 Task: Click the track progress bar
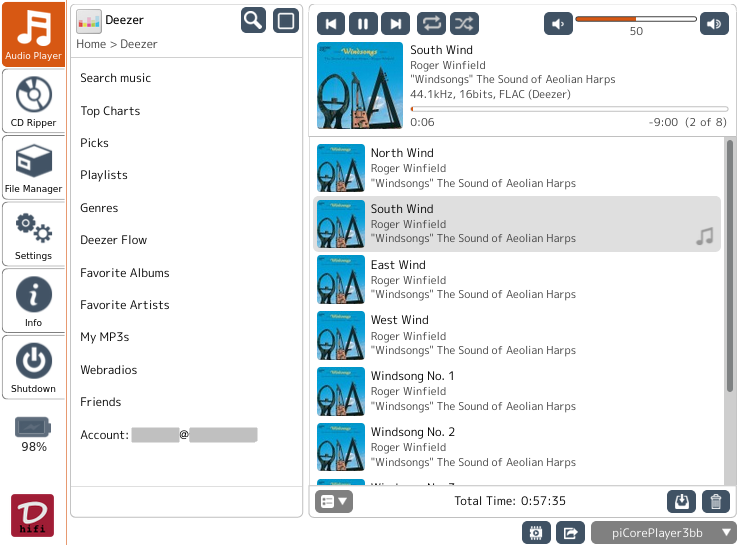(x=569, y=109)
